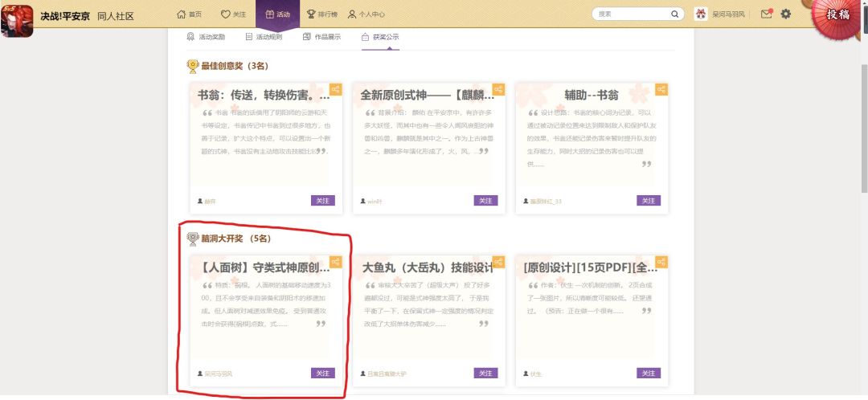Viewport: 868px width, 400px height.
Task: Follow author of 全新原创式神 麒麟 card
Action: tap(485, 200)
